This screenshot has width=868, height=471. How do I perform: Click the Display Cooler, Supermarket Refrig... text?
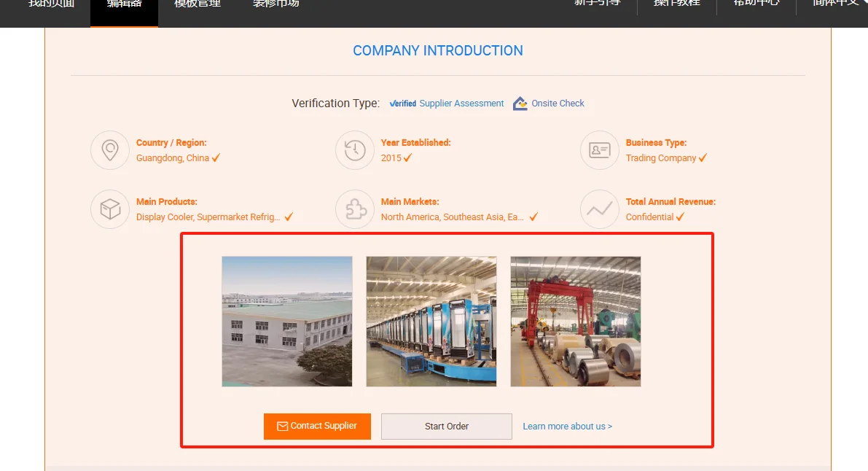click(x=208, y=217)
